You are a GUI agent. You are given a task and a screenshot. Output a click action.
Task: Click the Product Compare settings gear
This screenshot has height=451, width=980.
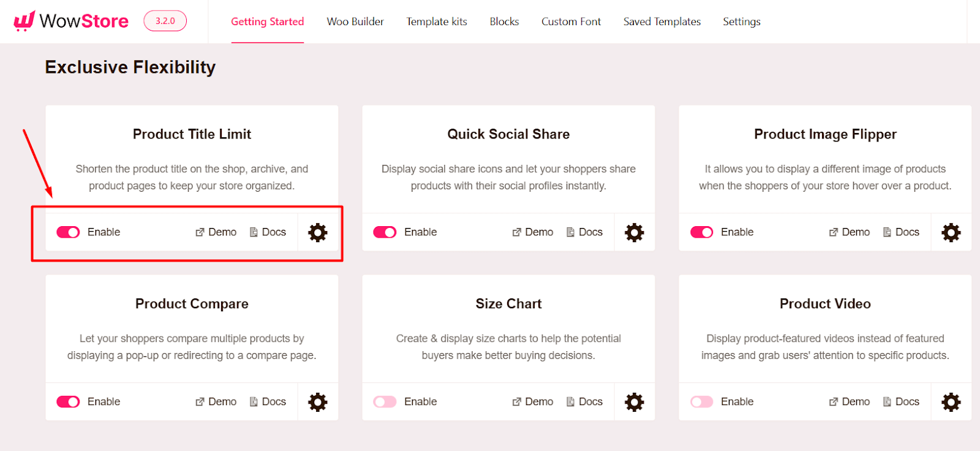click(x=317, y=402)
